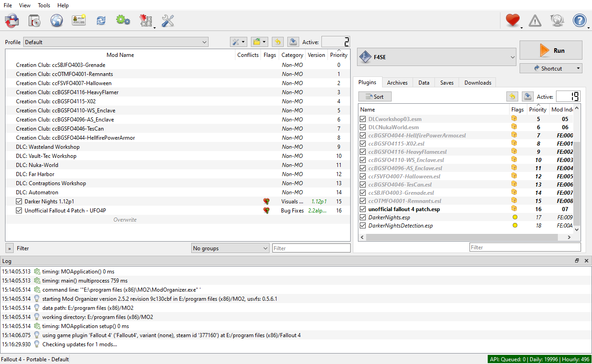Open the No groups dropdown
The height and width of the screenshot is (364, 592).
point(230,248)
